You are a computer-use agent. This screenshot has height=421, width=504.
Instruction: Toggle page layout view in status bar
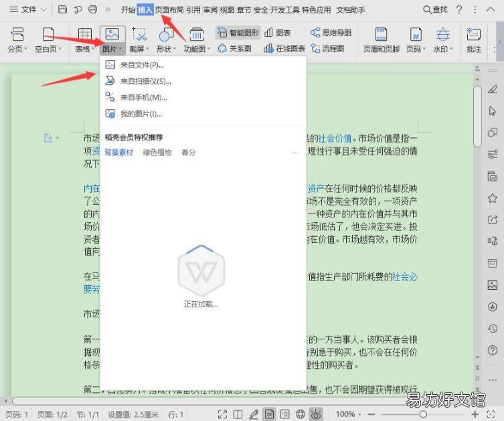[x=269, y=414]
